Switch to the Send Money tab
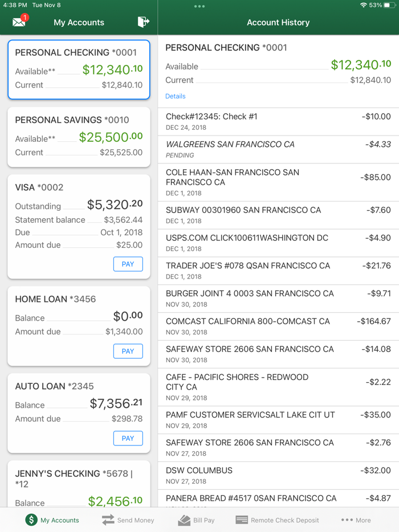 tap(128, 519)
